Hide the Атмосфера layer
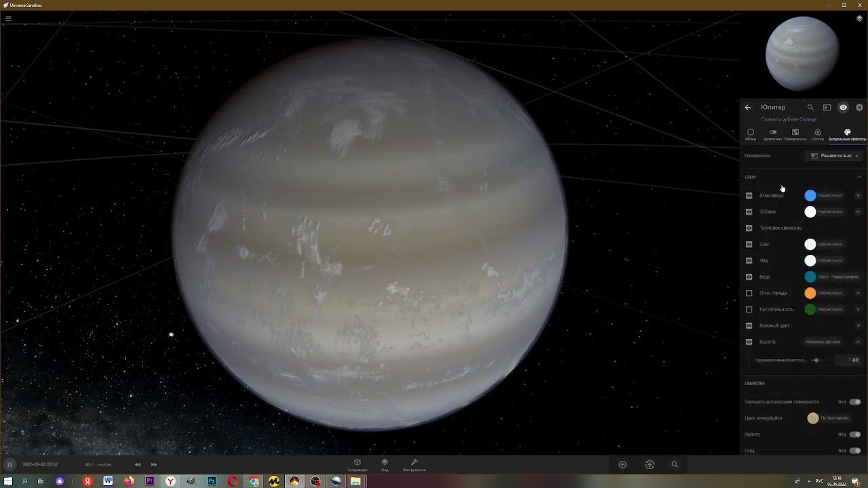 point(749,195)
